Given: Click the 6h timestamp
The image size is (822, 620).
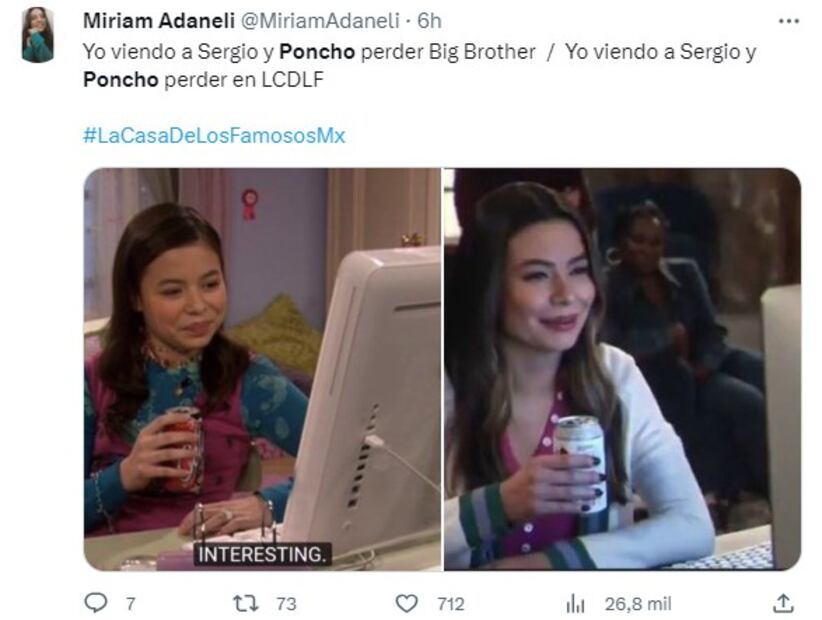Looking at the screenshot, I should [429, 21].
